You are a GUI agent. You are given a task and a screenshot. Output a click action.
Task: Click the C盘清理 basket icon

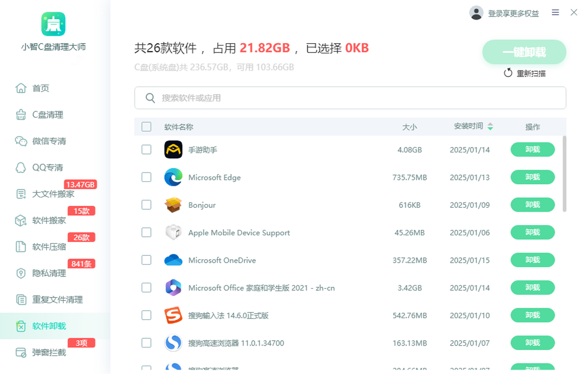(21, 115)
